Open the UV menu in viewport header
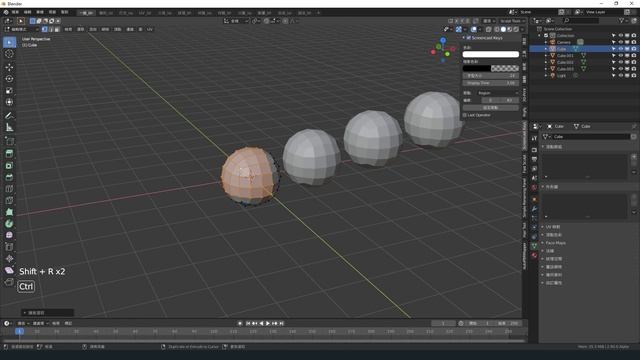Screen dimensions: 640x360 pyautogui.click(x=150, y=29)
